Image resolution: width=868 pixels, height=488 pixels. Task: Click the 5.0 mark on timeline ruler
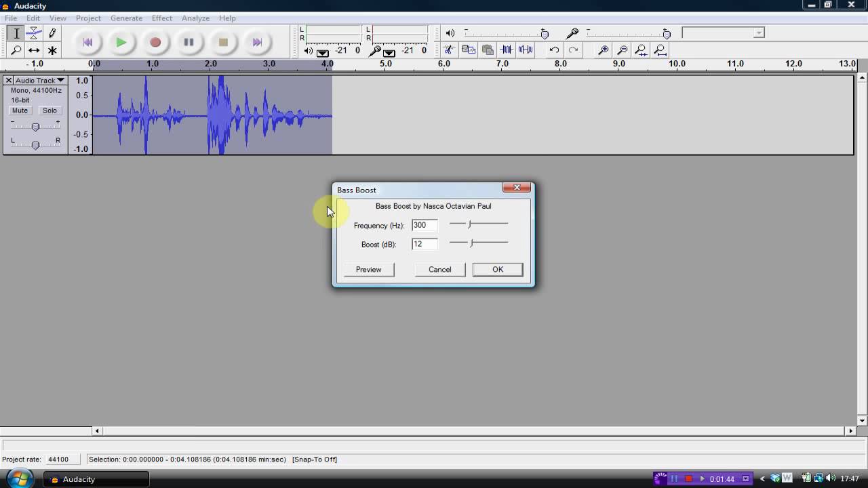(x=385, y=64)
